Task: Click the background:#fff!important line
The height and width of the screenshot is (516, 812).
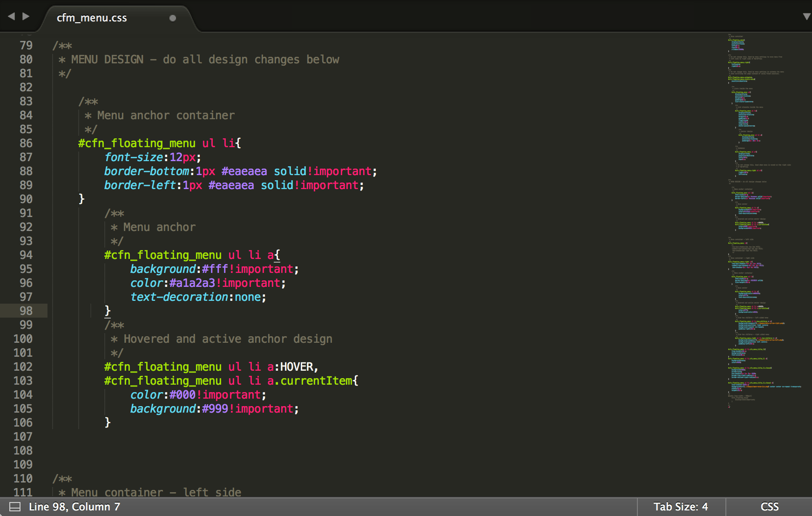Action: [214, 269]
